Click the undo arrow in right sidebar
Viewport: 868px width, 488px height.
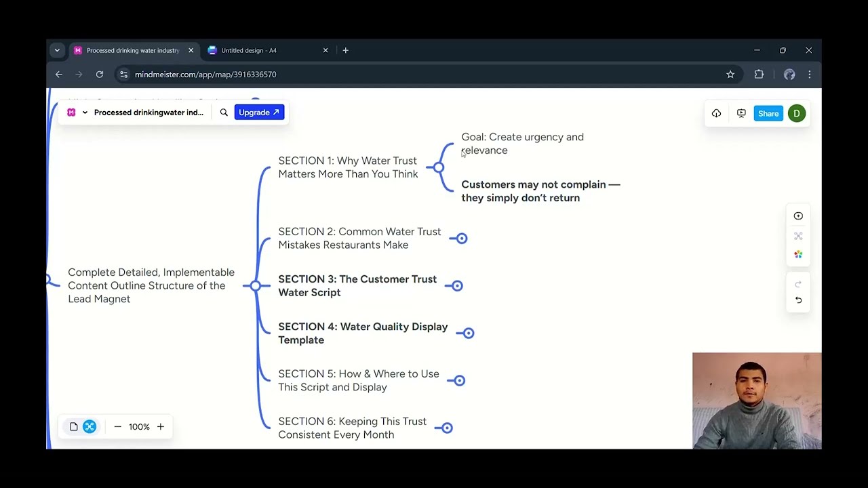[798, 300]
